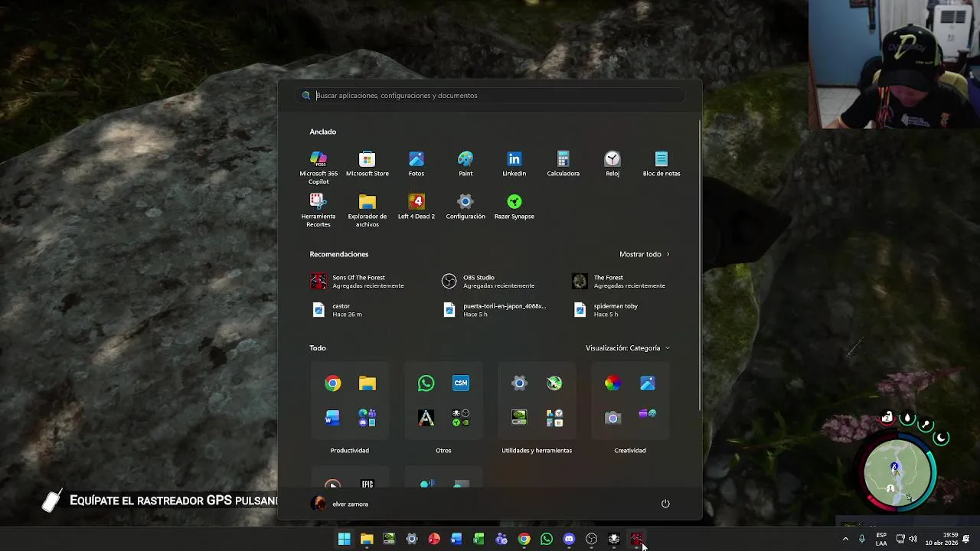
Task: Launch ARK game in Otros group
Action: 426,418
